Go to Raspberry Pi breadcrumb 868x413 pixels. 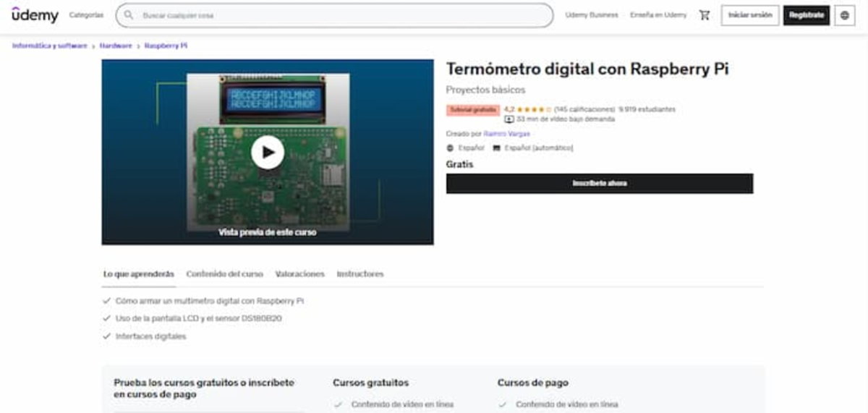point(166,46)
